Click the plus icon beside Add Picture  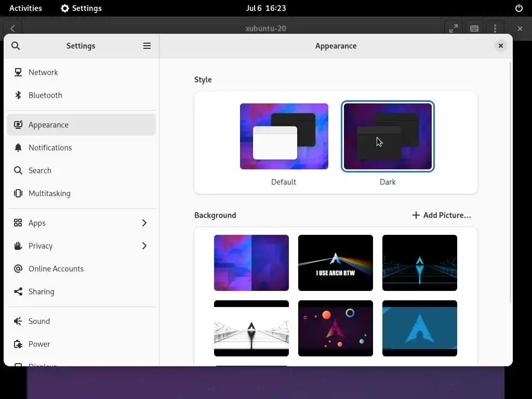[416, 215]
